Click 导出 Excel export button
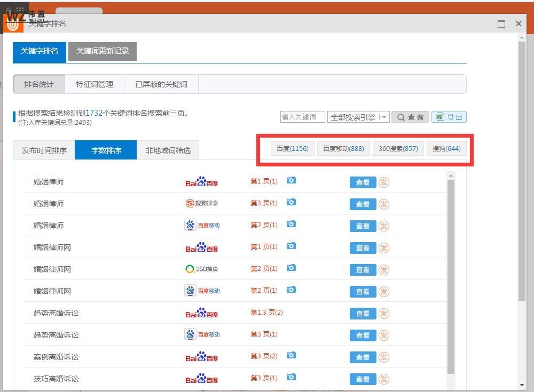The width and height of the screenshot is (534, 392). 449,117
